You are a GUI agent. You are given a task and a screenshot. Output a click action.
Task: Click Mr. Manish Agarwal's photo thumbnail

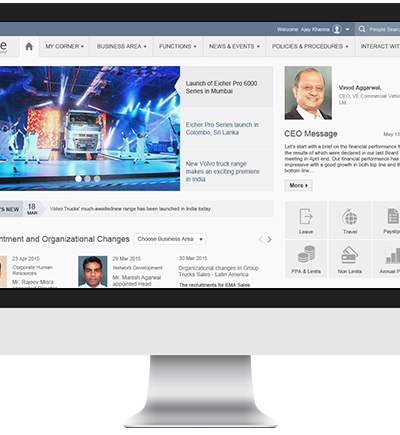coord(93,272)
